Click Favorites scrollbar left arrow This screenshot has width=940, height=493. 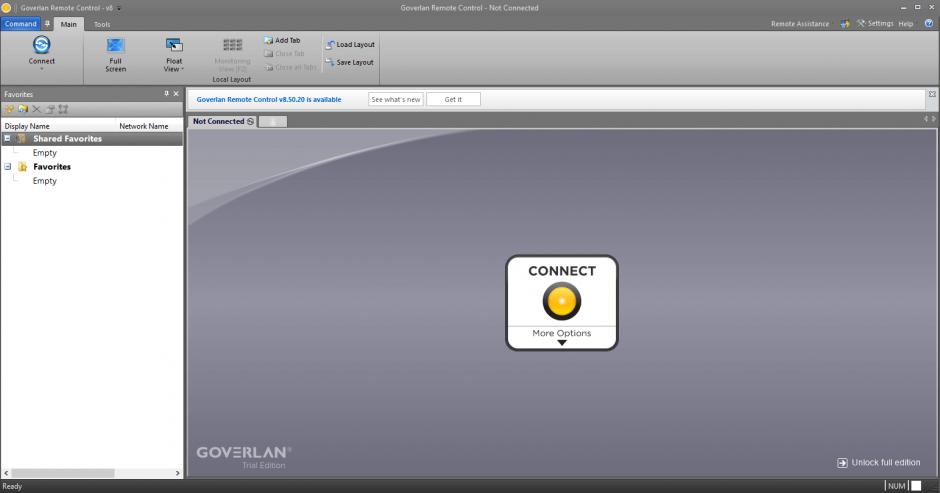(6, 473)
